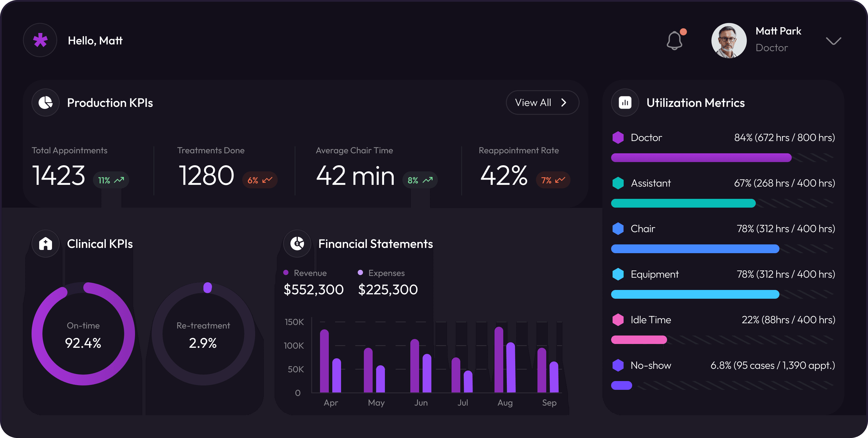This screenshot has height=438, width=868.
Task: Click Matt Park's profile avatar photo
Action: 729,41
